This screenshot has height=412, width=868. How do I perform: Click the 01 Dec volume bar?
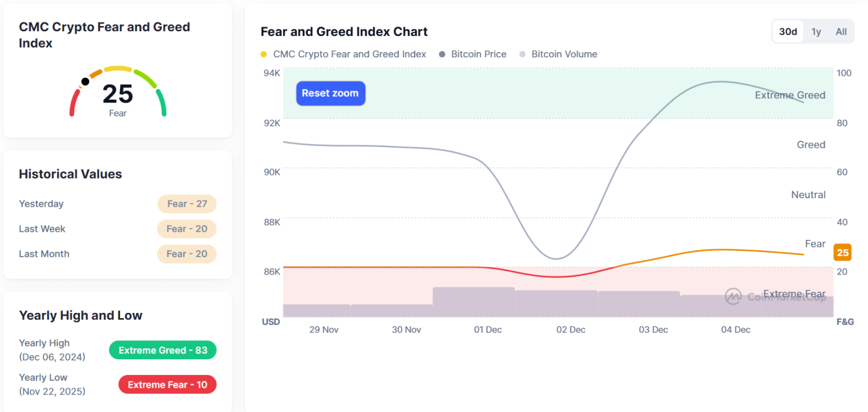click(474, 302)
